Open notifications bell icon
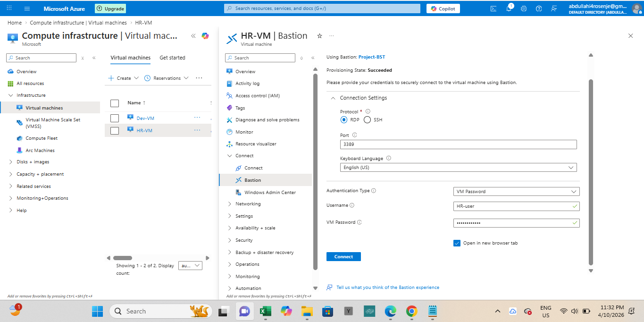The image size is (644, 322). pos(509,8)
